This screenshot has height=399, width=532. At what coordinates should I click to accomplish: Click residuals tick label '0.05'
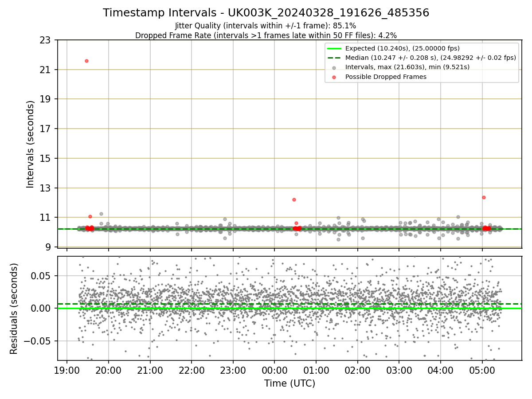42,276
